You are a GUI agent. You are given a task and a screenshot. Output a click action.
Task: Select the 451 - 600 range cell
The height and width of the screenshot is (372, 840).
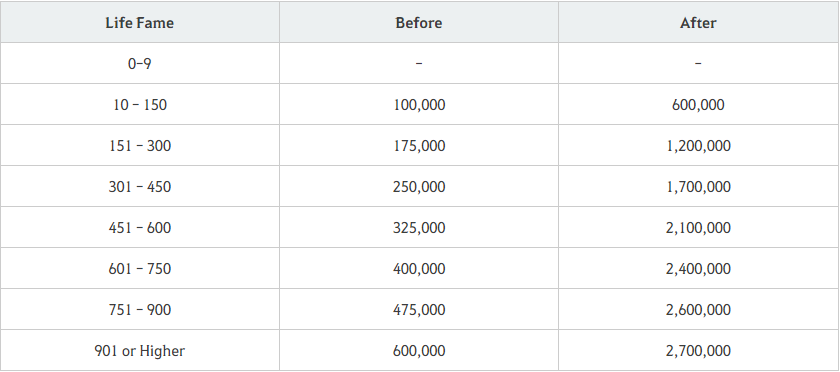click(x=140, y=227)
